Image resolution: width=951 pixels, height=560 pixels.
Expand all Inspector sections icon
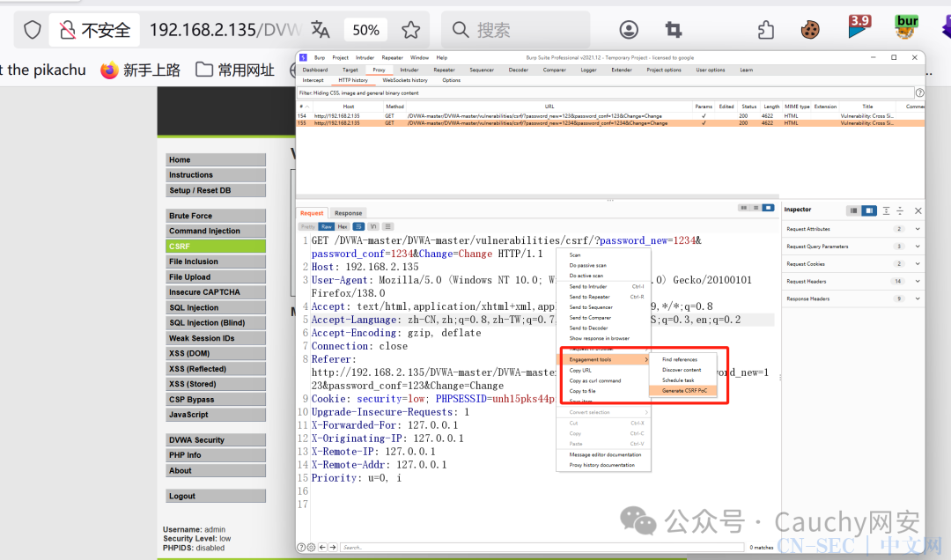[x=886, y=210]
